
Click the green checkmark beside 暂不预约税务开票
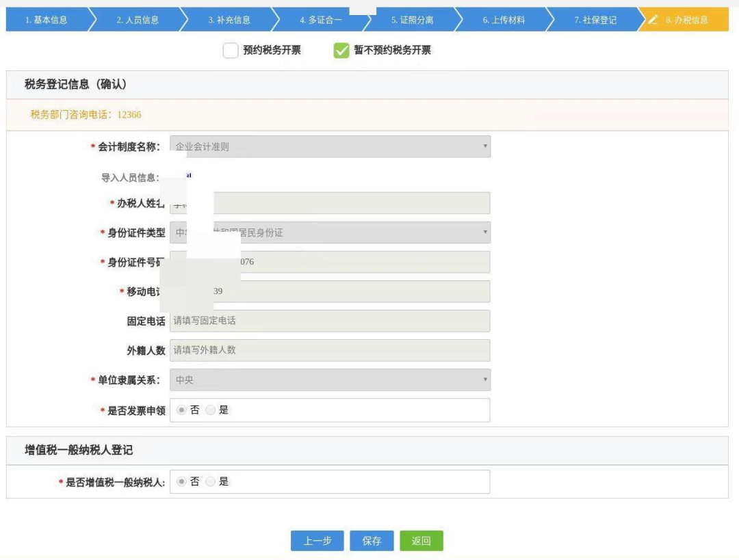click(341, 50)
